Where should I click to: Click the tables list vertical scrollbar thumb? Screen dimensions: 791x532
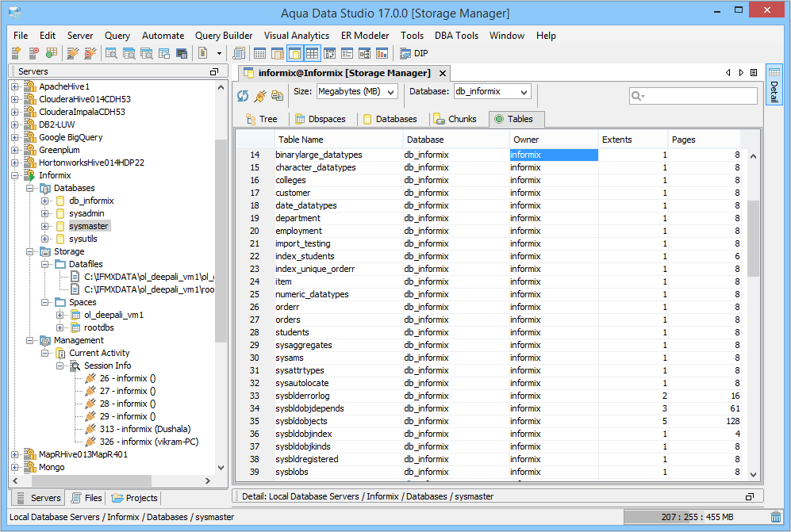(753, 238)
